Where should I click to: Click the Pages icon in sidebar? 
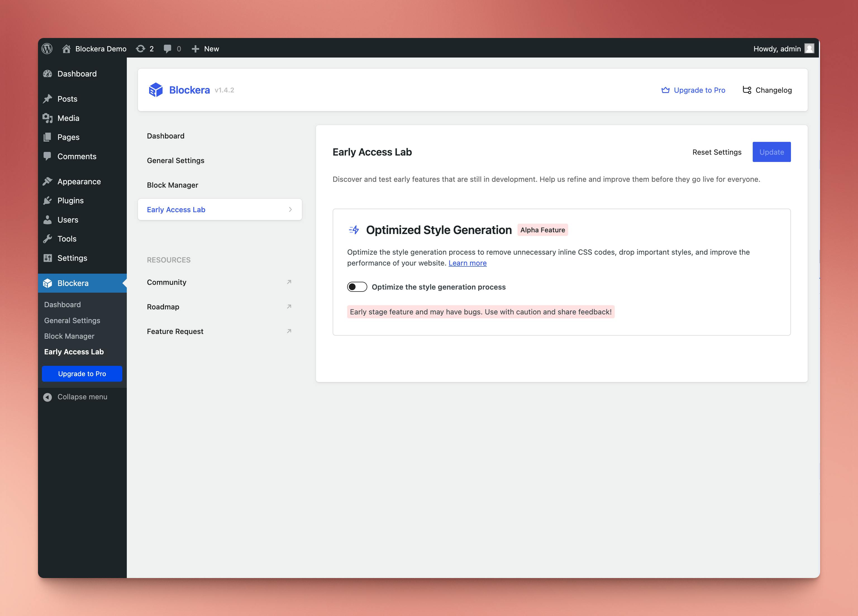47,137
